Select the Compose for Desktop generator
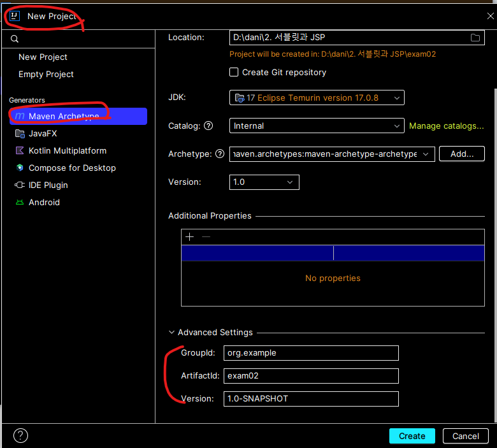The image size is (497, 448). (78, 168)
